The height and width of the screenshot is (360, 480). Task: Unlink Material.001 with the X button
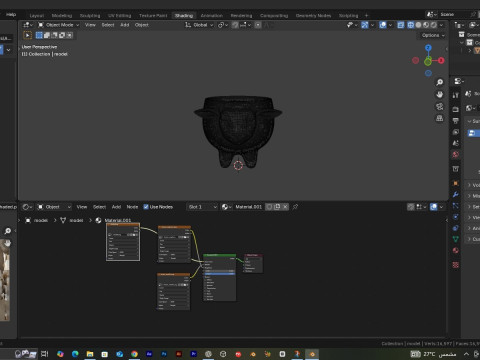click(x=285, y=207)
